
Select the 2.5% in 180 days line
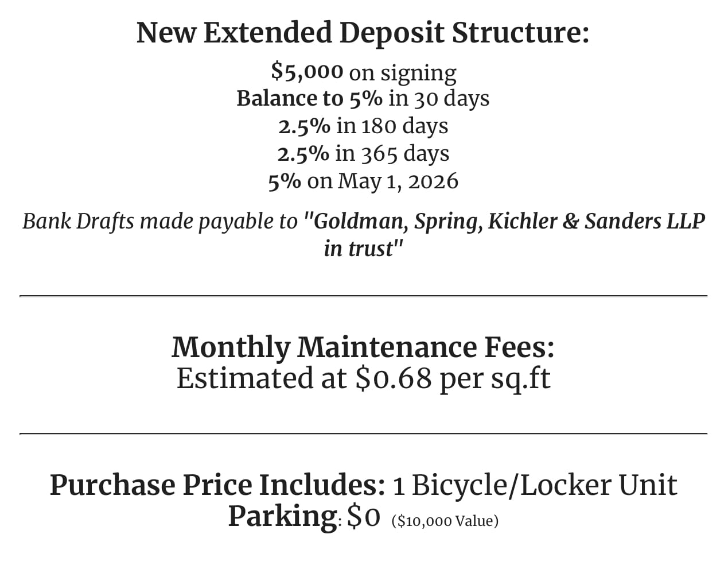click(363, 126)
